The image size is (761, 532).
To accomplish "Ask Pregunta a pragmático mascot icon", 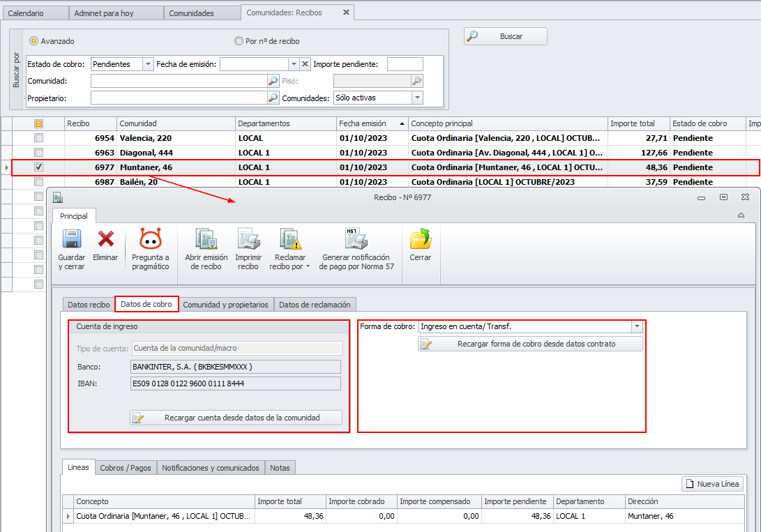I will pos(151,239).
